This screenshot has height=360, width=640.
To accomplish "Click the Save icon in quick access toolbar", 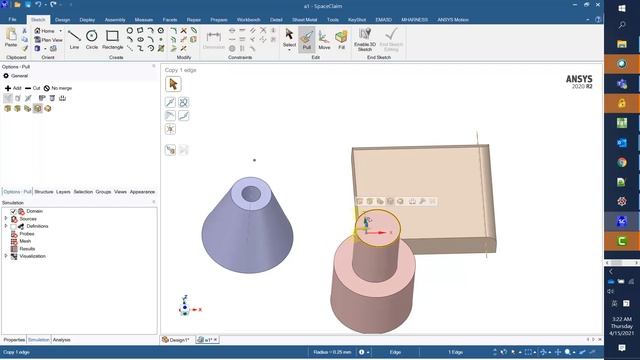I will [x=27, y=5].
